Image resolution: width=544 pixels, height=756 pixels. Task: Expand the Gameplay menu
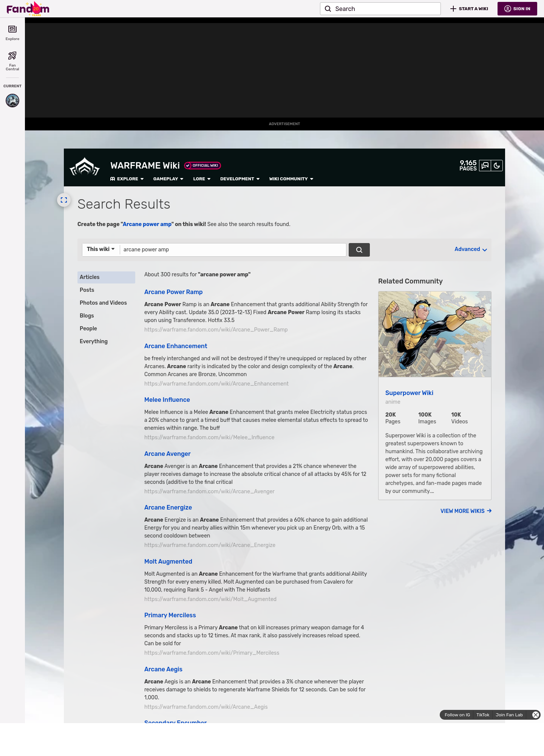coord(168,179)
